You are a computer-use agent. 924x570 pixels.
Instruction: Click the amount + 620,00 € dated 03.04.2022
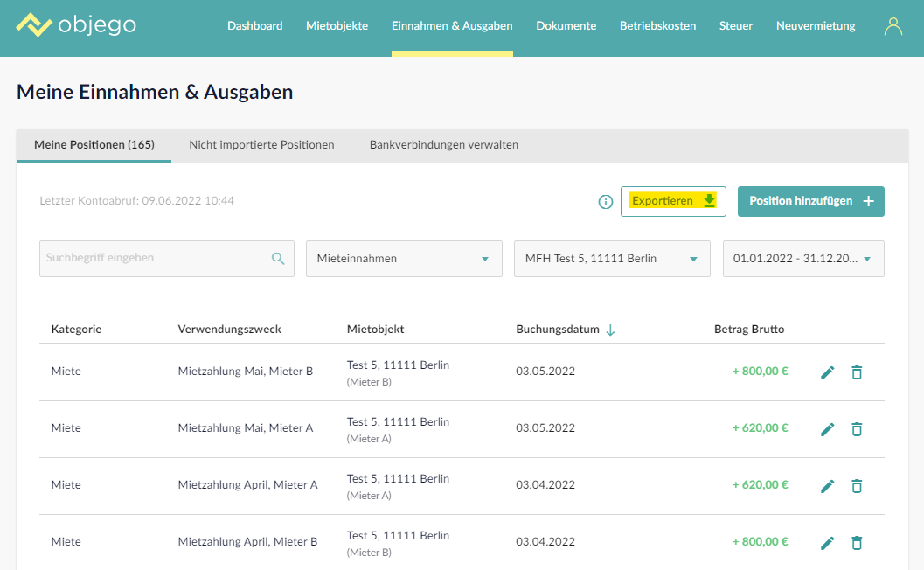click(760, 485)
